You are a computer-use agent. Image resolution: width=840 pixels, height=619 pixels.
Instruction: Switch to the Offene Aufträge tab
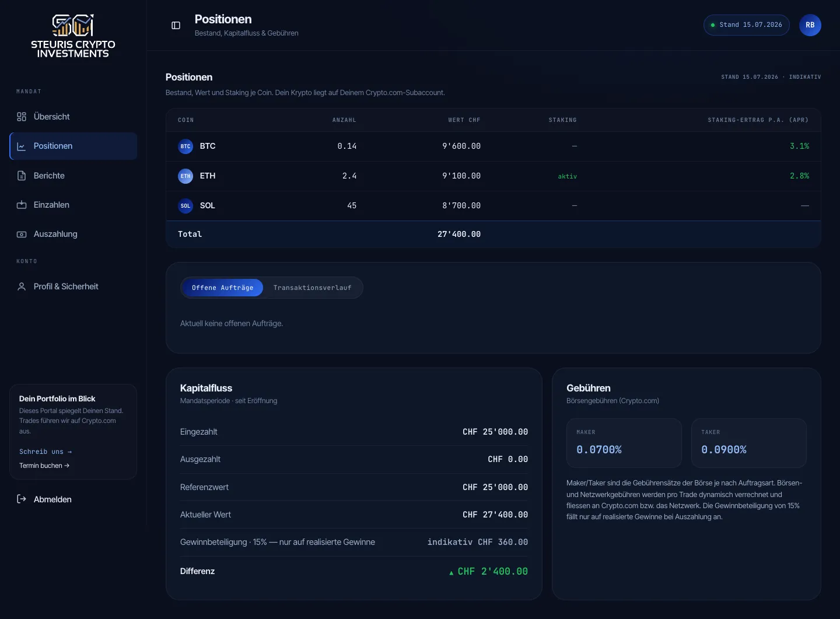(222, 288)
